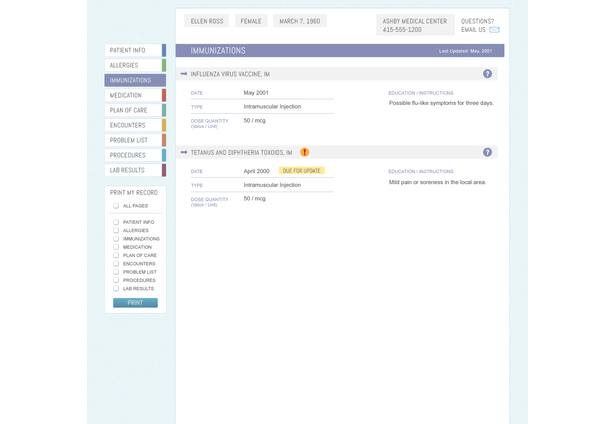The width and height of the screenshot is (615, 424).
Task: Click the orange alert icon beside Tetanus
Action: click(304, 152)
